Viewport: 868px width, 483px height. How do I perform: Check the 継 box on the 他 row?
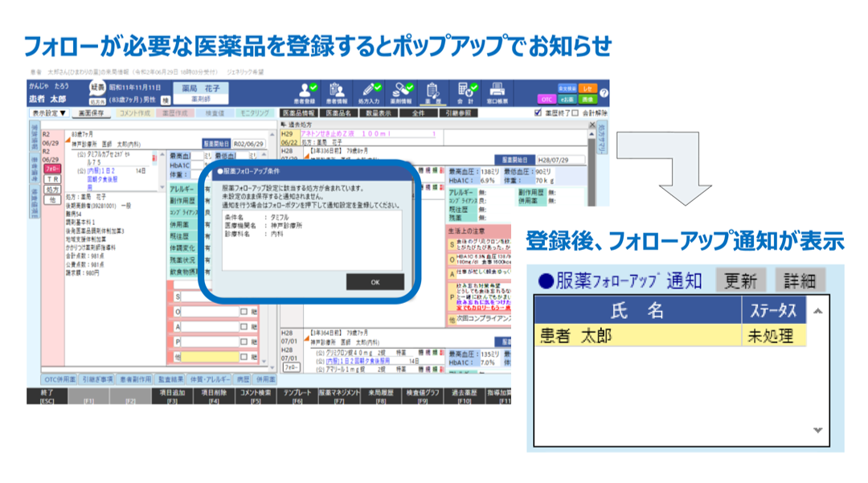tap(244, 357)
